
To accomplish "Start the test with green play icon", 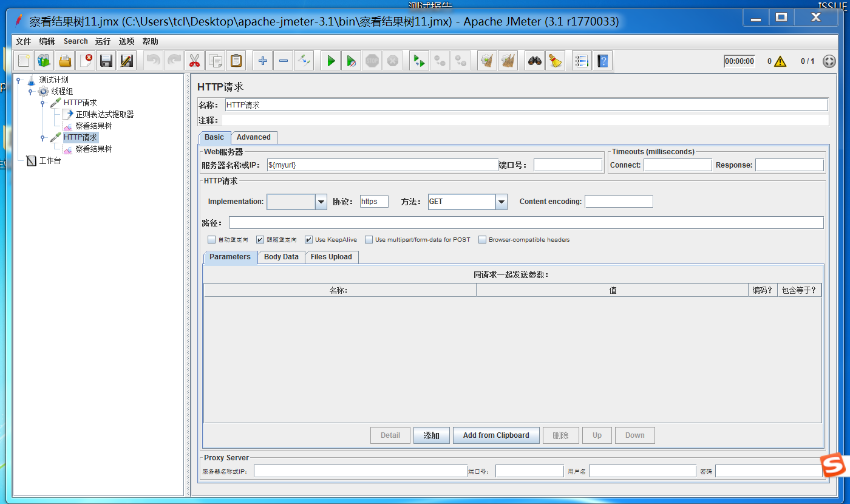I will tap(331, 61).
